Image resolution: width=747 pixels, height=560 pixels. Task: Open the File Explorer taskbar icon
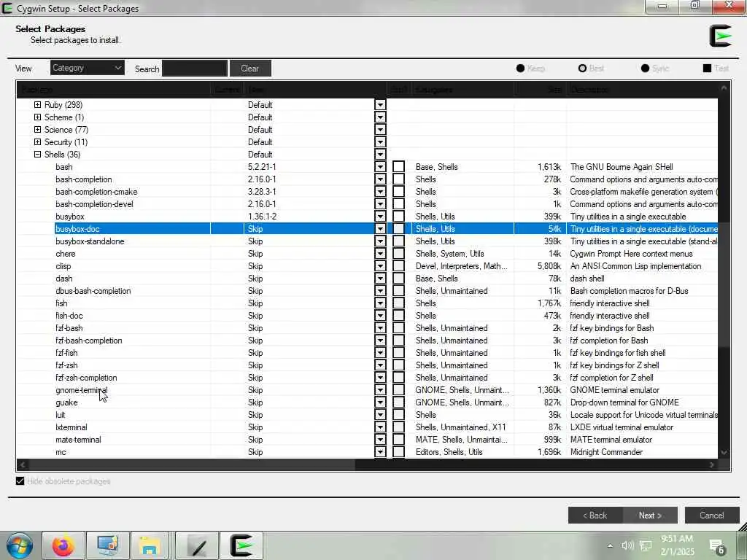150,545
